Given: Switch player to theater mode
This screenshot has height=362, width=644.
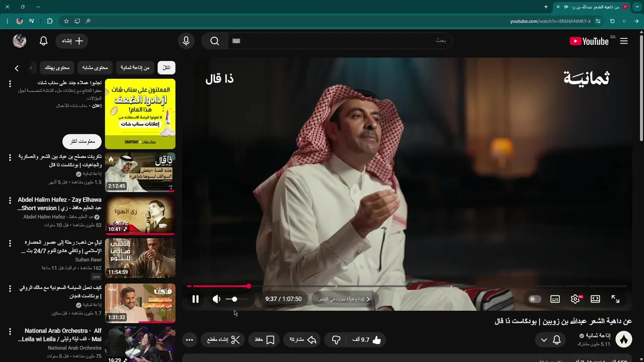Looking at the screenshot, I should point(595,299).
